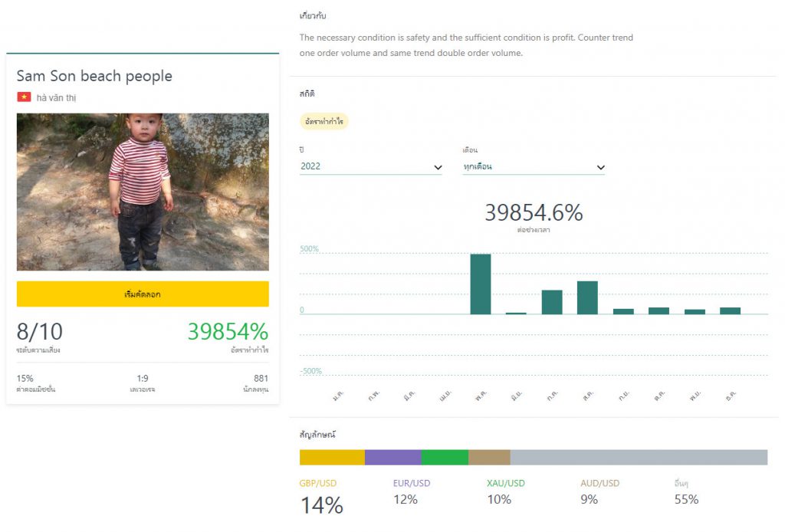Click the child photo thumbnail
785x532 pixels.
coord(143,192)
